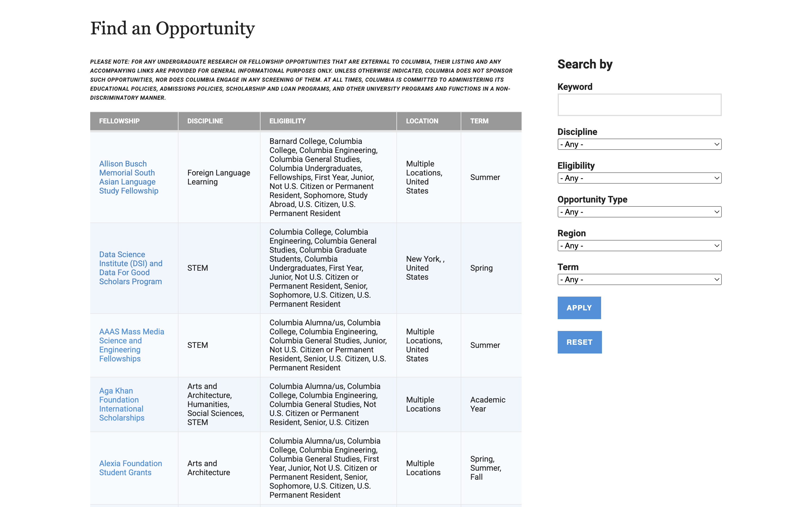Viewport: 812px width, 507px height.
Task: Expand the Eligibility dropdown menu
Action: pos(639,178)
